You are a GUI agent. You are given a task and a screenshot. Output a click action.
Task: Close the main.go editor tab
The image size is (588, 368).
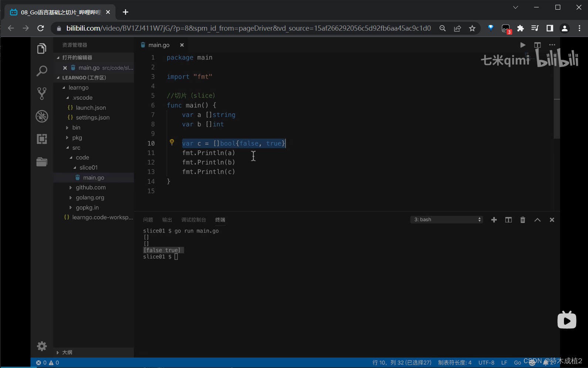[x=182, y=45]
